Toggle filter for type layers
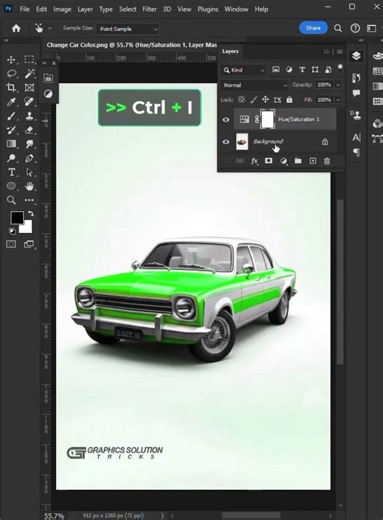This screenshot has height=520, width=383. click(302, 70)
